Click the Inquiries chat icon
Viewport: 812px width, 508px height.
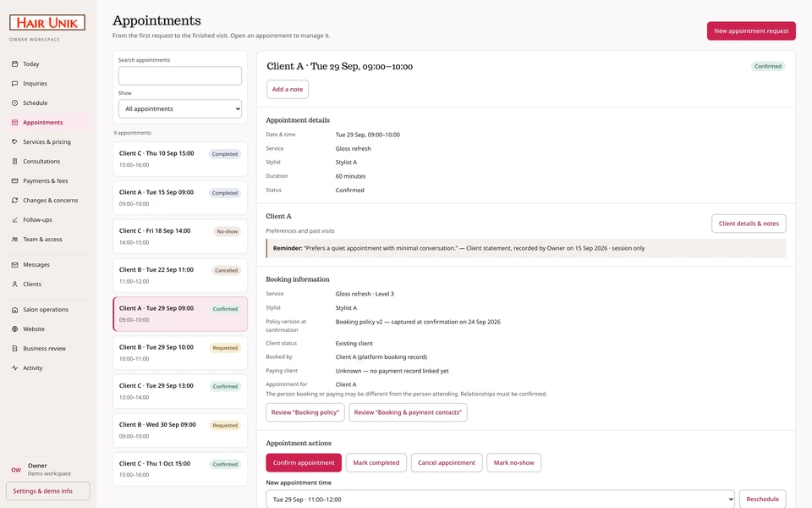[x=14, y=84]
